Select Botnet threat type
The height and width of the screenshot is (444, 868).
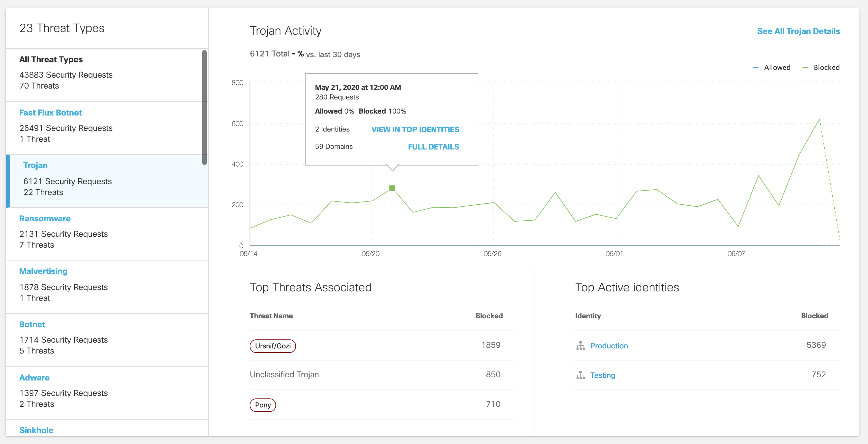107,340
